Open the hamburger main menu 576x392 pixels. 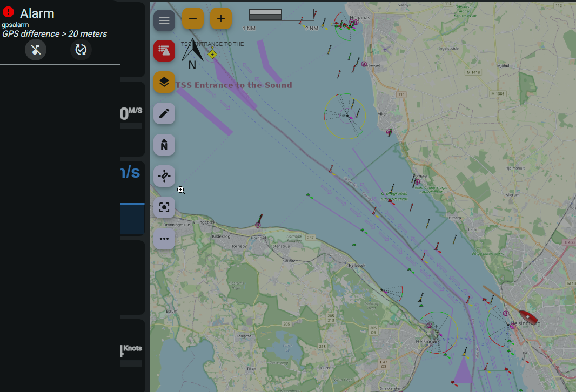coord(164,21)
